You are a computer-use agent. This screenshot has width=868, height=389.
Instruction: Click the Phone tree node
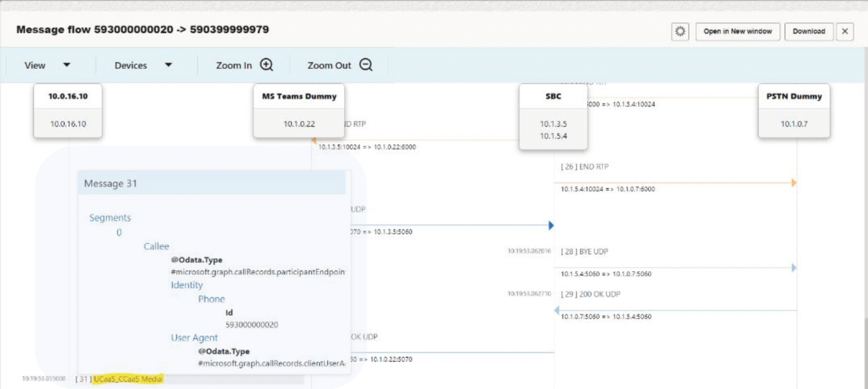click(211, 299)
